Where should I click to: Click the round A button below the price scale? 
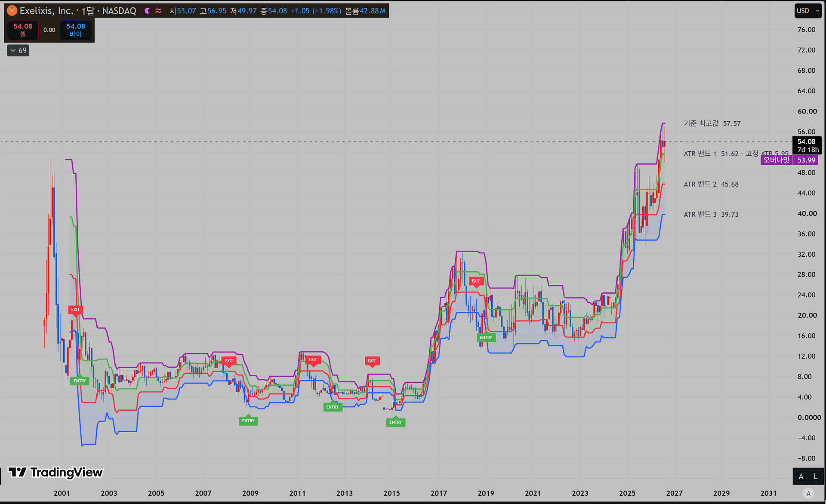[x=808, y=494]
